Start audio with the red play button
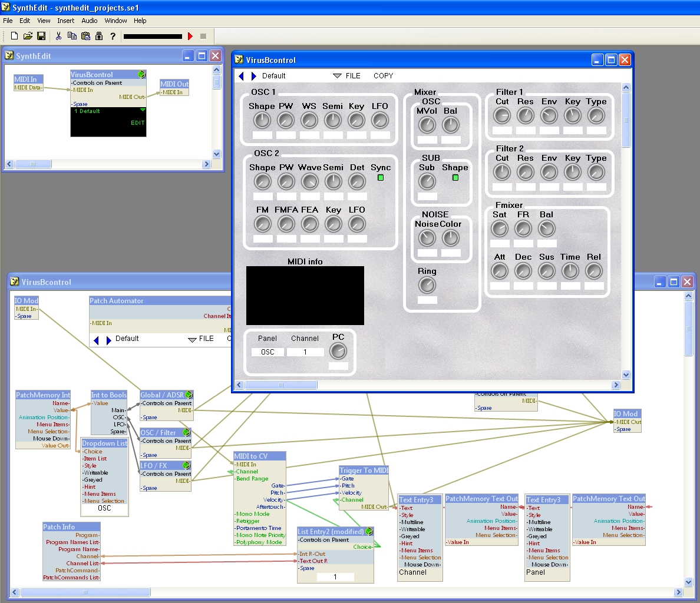 [190, 36]
